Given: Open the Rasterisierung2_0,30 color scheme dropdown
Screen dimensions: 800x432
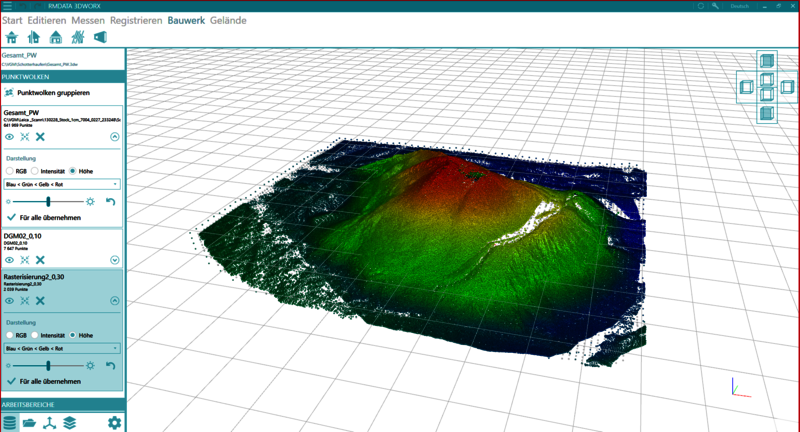Looking at the screenshot, I should [x=62, y=348].
